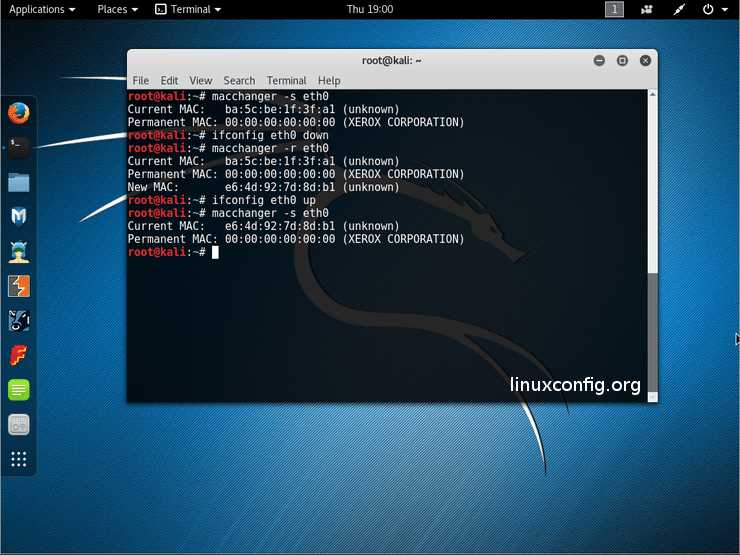Open Terminal icon in the dock
The width and height of the screenshot is (740, 555).
(19, 148)
